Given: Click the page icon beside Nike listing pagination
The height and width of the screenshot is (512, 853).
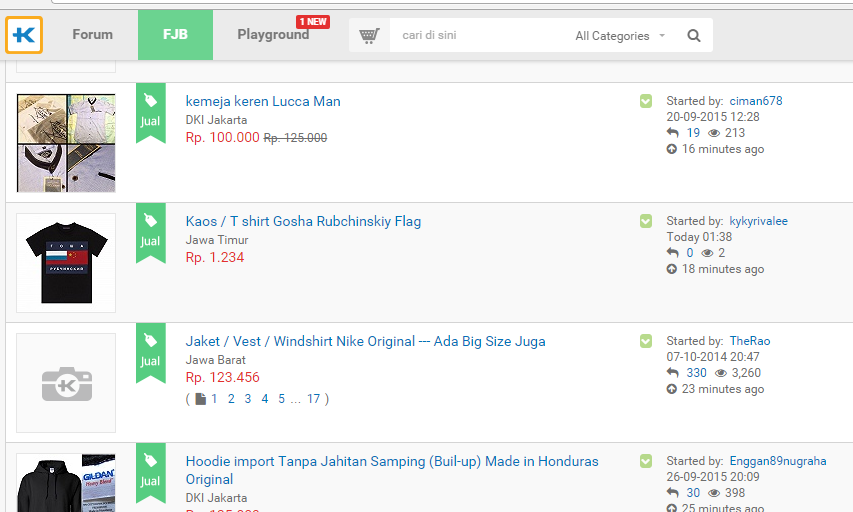Looking at the screenshot, I should (x=200, y=399).
